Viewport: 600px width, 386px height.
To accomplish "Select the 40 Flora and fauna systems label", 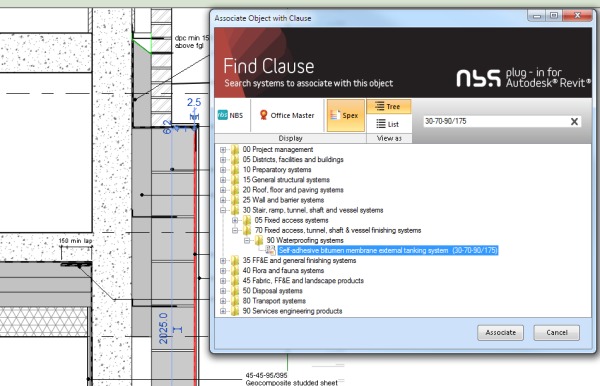I will tap(283, 271).
